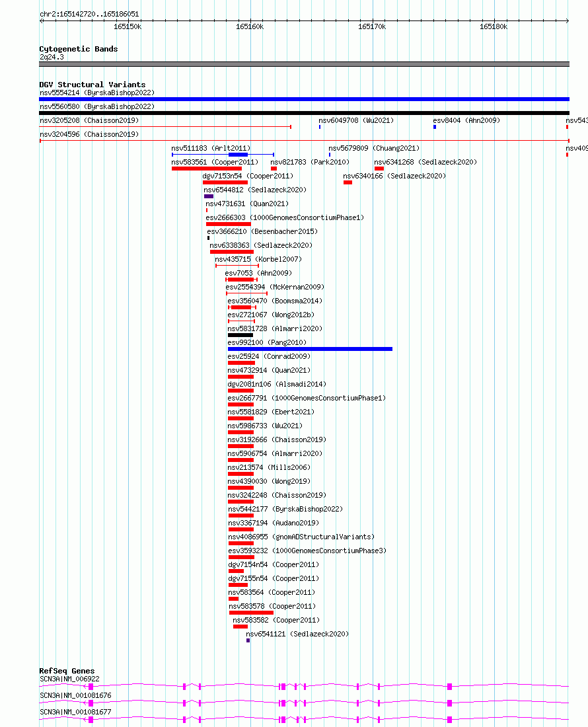
Task: Select esv2666303 (1000GenomesConsortiumPhase1) label
Action: click(x=285, y=218)
